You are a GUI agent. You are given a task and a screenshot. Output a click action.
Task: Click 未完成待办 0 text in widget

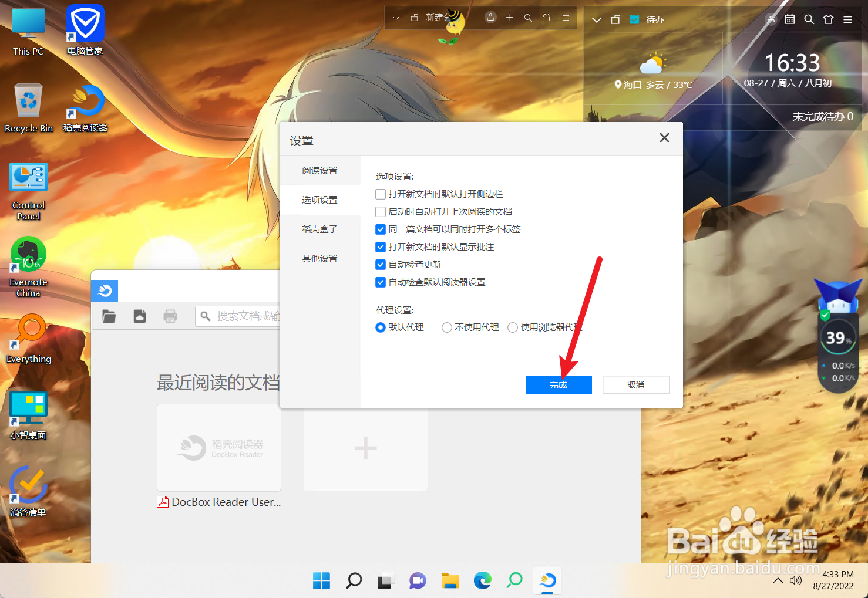pos(823,116)
